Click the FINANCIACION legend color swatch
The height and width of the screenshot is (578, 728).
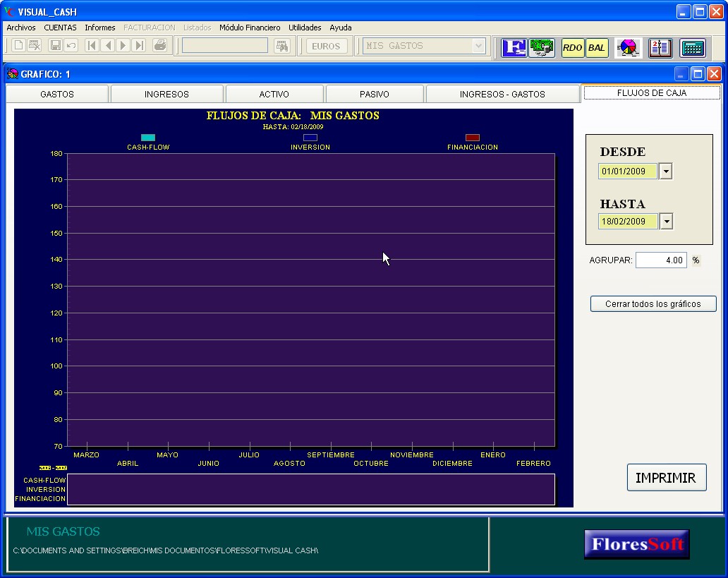pos(472,138)
